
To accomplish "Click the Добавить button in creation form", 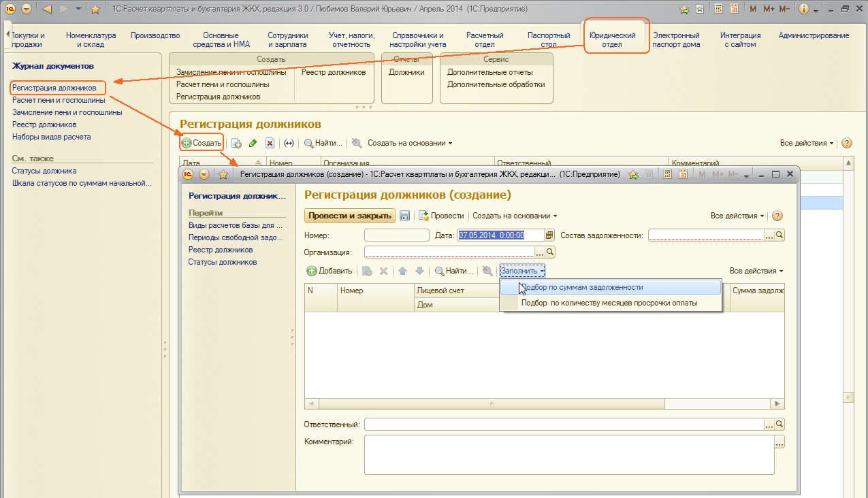I will pyautogui.click(x=330, y=271).
